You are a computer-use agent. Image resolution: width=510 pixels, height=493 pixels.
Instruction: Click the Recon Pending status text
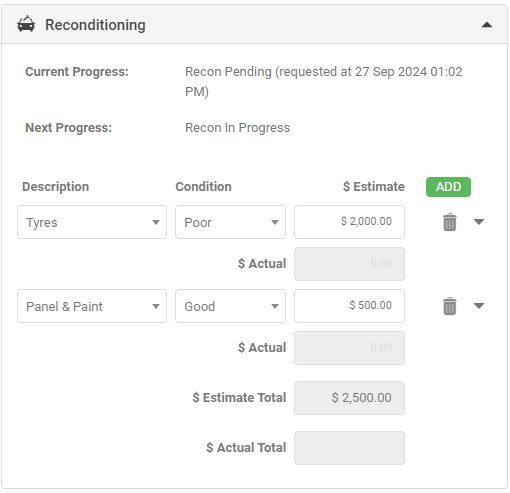tap(324, 81)
